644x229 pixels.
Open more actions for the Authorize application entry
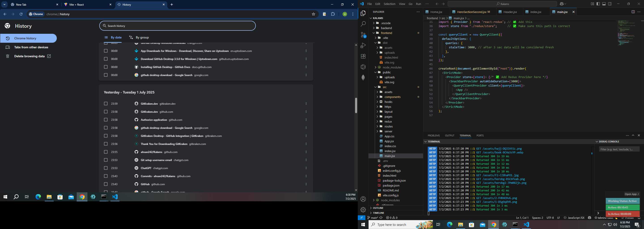tap(306, 120)
